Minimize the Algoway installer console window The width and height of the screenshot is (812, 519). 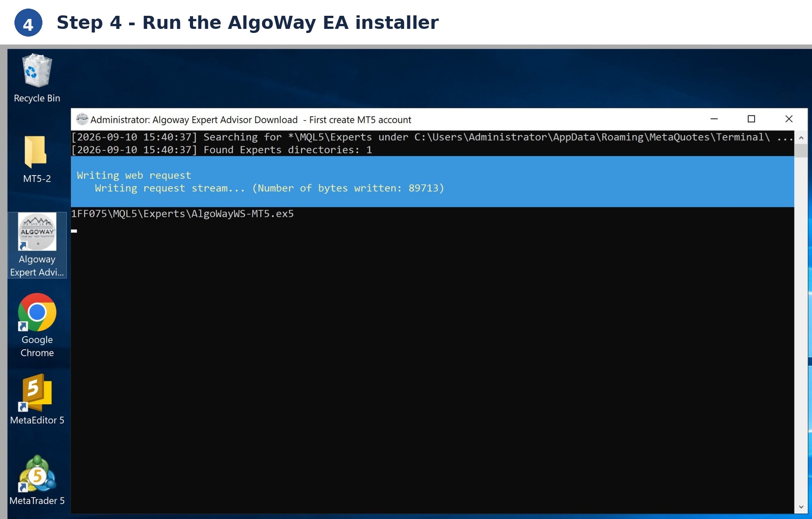[x=714, y=119]
